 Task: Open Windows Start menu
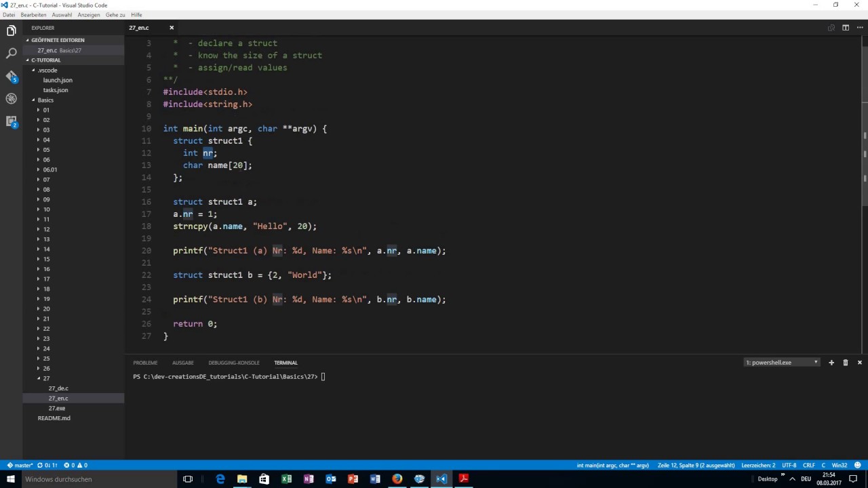coord(10,479)
